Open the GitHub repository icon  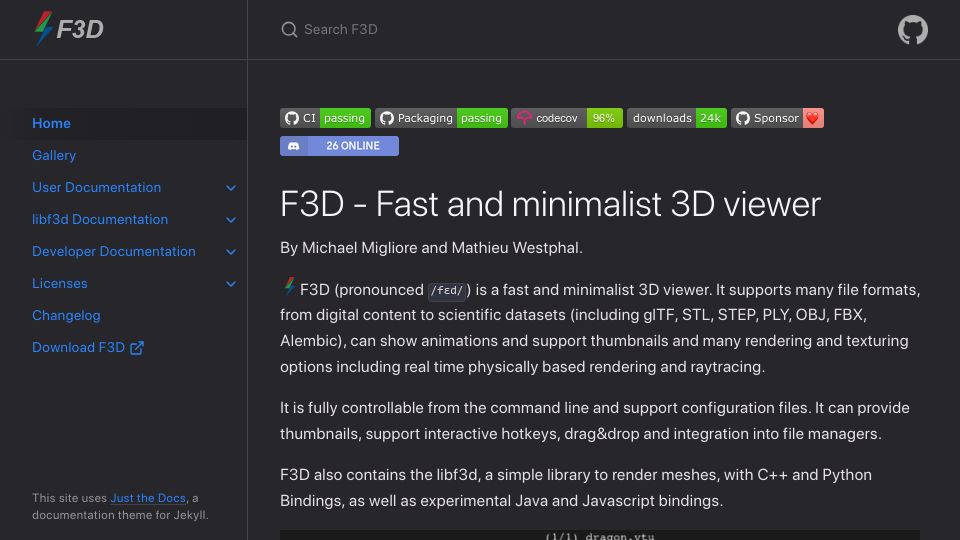[912, 29]
